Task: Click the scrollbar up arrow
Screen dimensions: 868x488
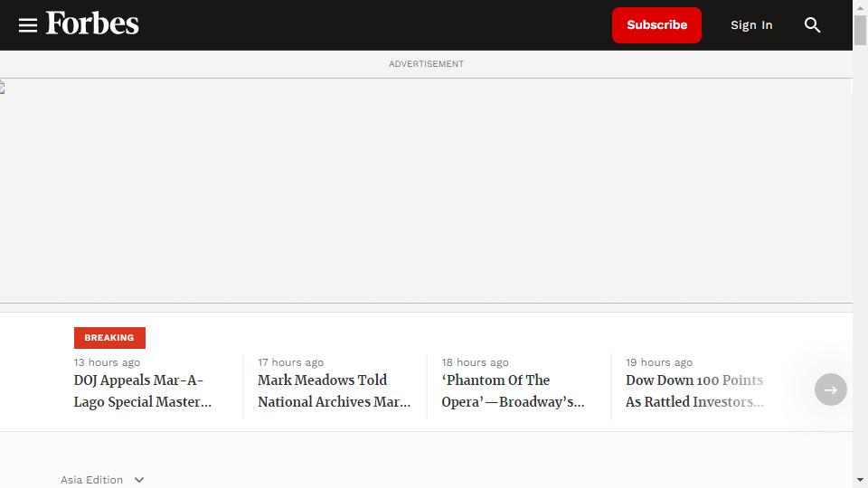Action: coord(860,7)
